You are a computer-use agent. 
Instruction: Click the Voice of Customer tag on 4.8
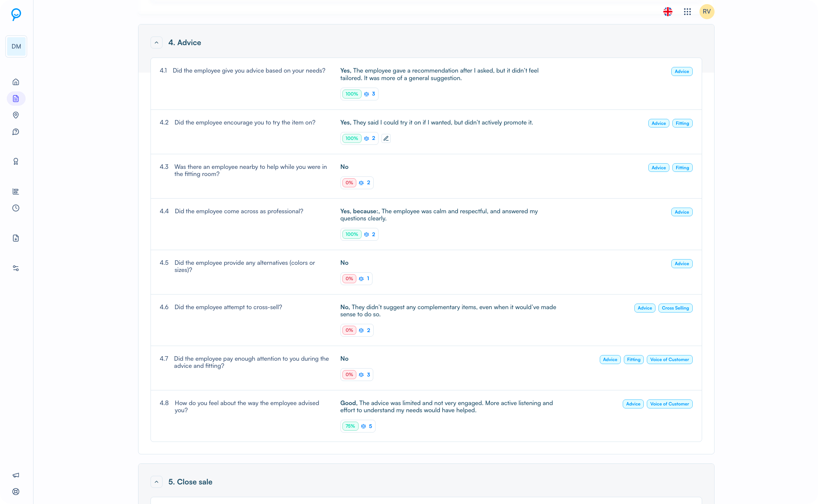coord(669,404)
